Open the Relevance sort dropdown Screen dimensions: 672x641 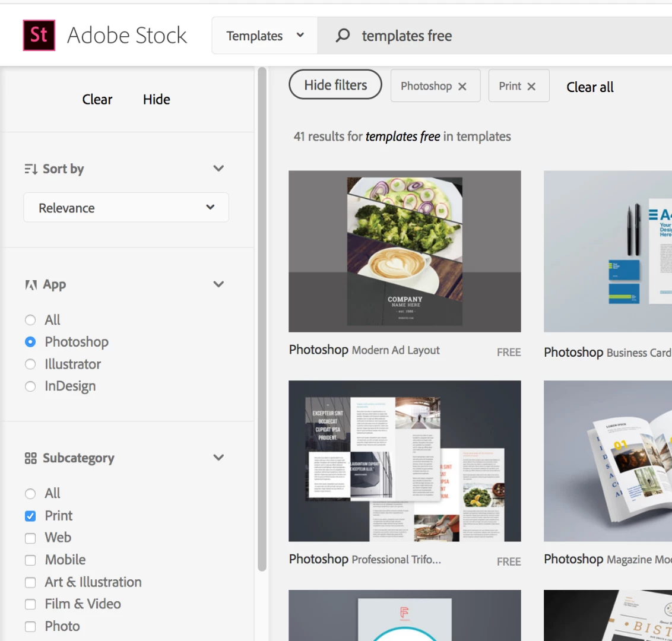(126, 207)
